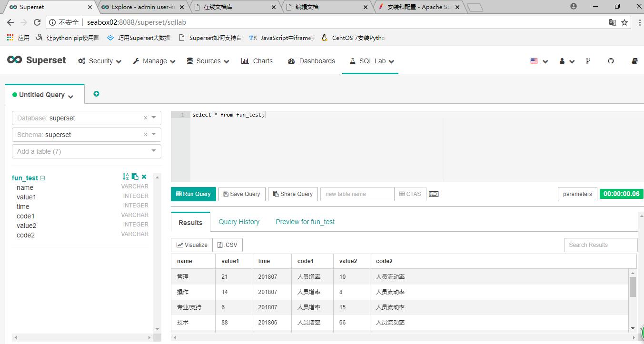Focus the new table name field
Screen dimensions: 644x344
pos(357,194)
